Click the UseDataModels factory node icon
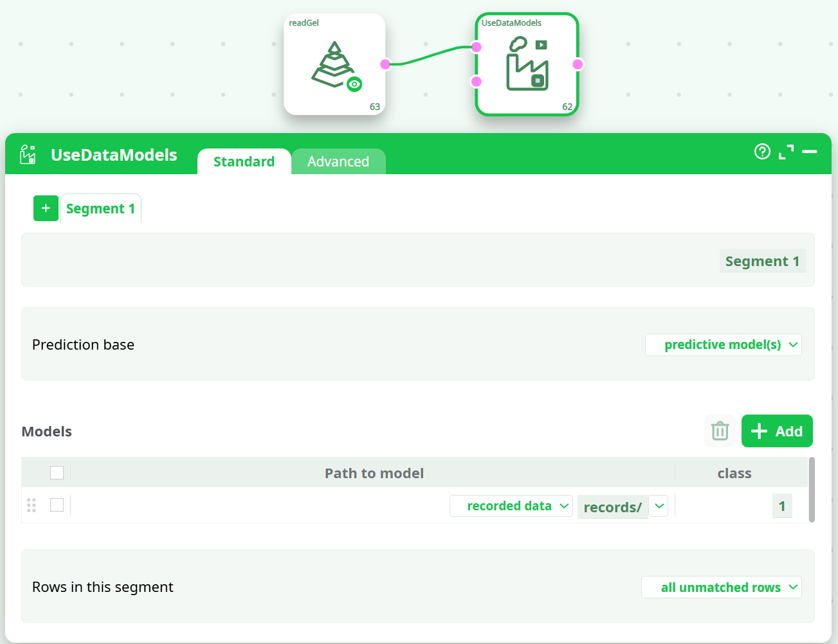The height and width of the screenshot is (644, 838). click(x=527, y=64)
